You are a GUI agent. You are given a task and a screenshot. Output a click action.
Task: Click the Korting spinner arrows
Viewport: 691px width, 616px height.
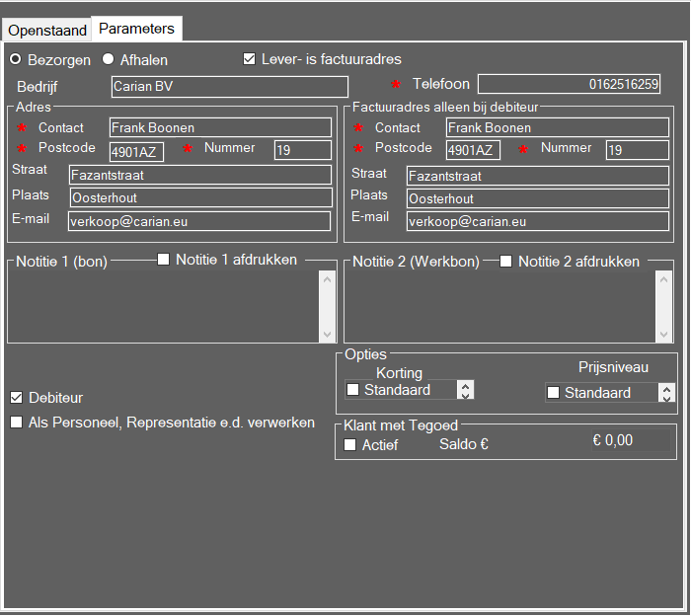[466, 390]
